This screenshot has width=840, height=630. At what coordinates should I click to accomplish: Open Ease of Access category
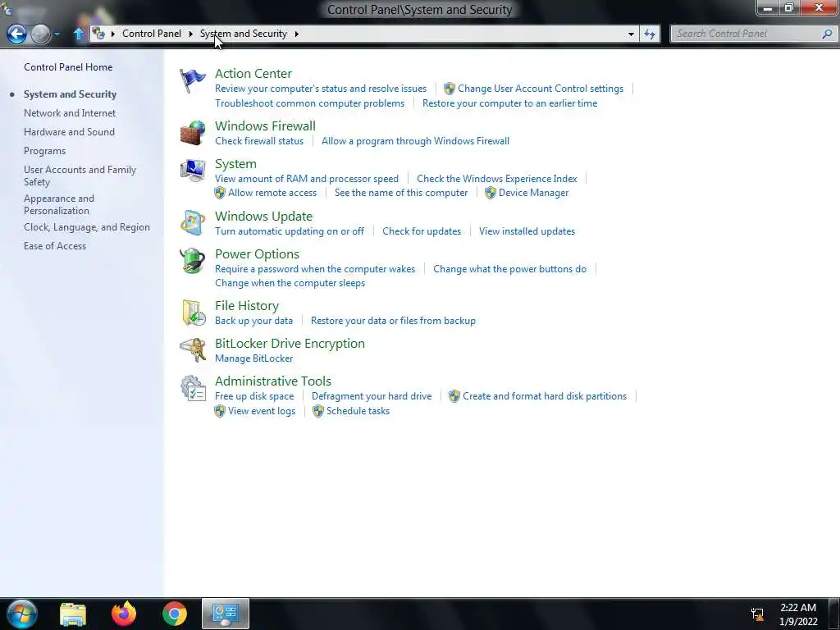click(x=55, y=246)
